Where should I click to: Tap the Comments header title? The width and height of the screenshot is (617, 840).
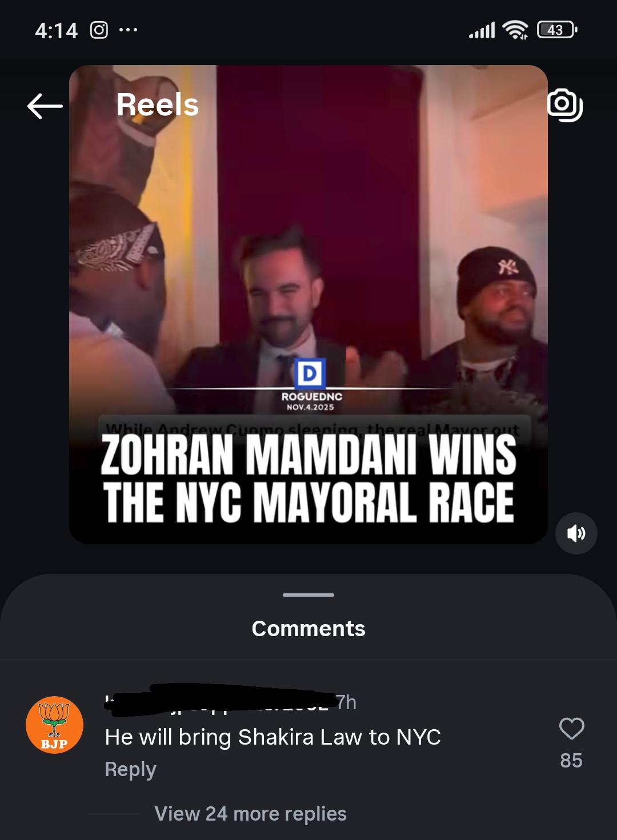click(308, 628)
